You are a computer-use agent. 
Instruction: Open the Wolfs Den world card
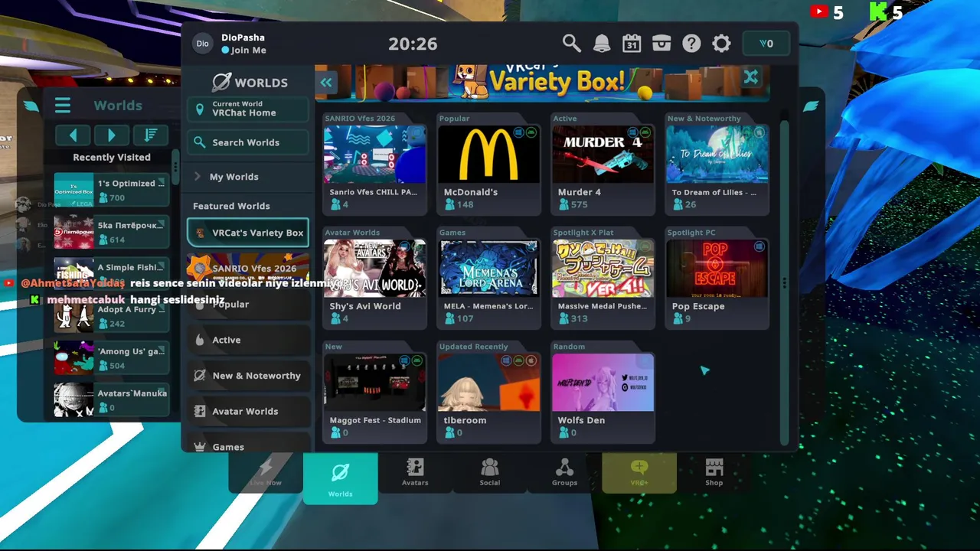(603, 397)
